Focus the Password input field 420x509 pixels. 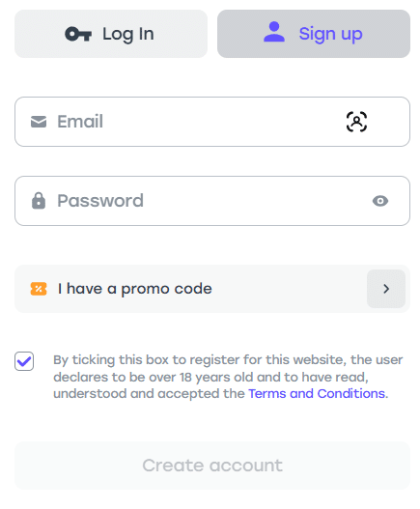212,201
